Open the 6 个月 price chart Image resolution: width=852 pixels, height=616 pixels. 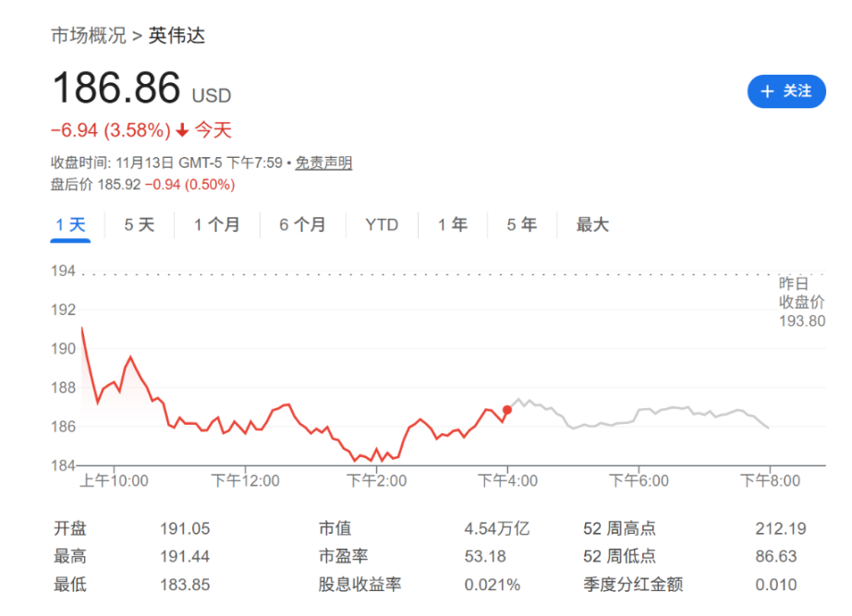(303, 224)
